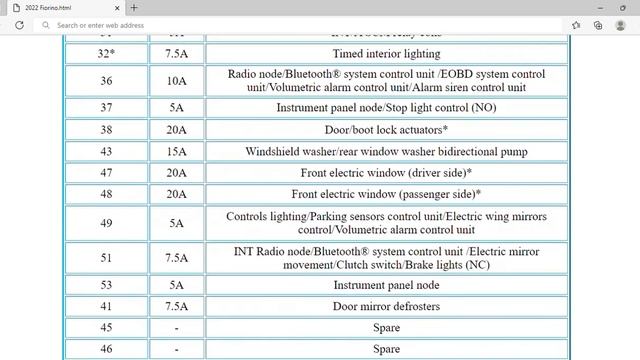This screenshot has height=360, width=640.
Task: Click the '5A' rating in row 53
Action: click(x=176, y=285)
